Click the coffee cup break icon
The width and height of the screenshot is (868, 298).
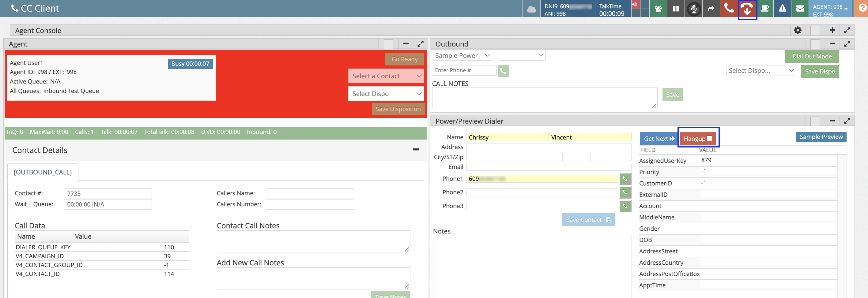(764, 9)
